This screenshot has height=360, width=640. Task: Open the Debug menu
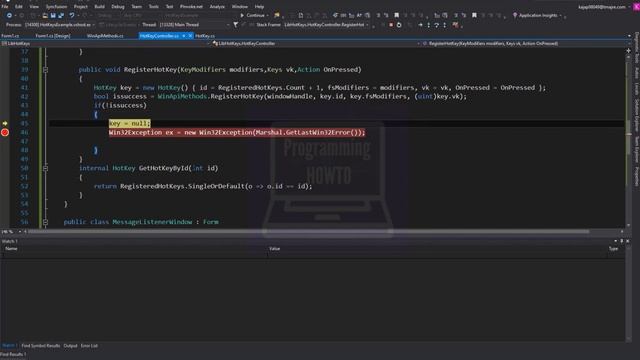118,7
